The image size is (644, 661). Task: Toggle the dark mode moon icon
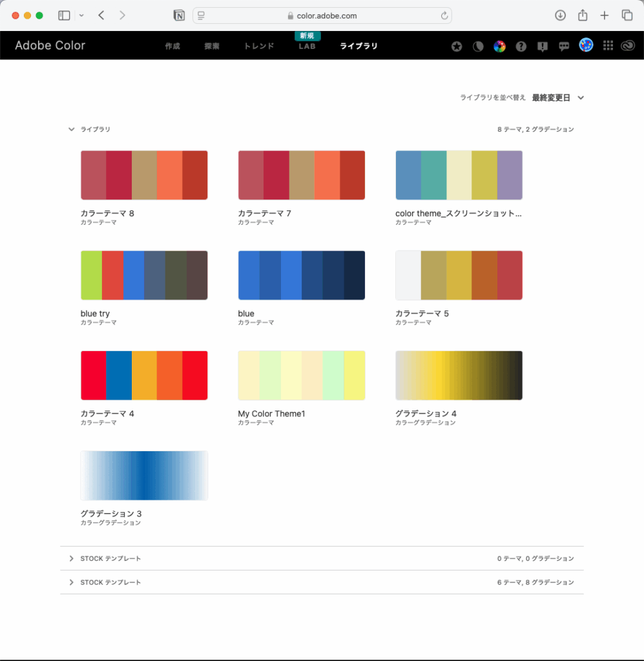[x=478, y=46]
